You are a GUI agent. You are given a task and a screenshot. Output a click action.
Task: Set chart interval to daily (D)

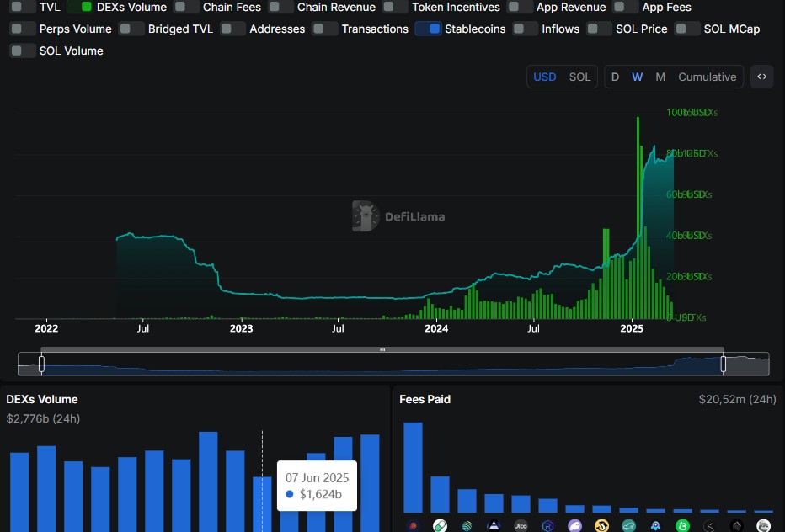[x=616, y=77]
